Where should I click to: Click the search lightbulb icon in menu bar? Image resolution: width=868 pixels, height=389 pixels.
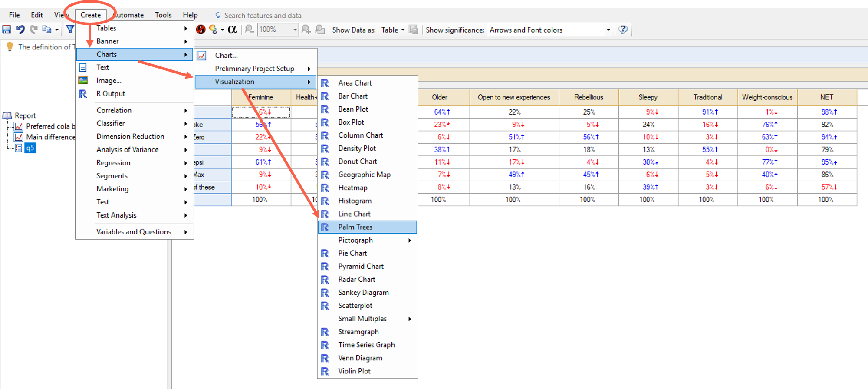point(218,15)
